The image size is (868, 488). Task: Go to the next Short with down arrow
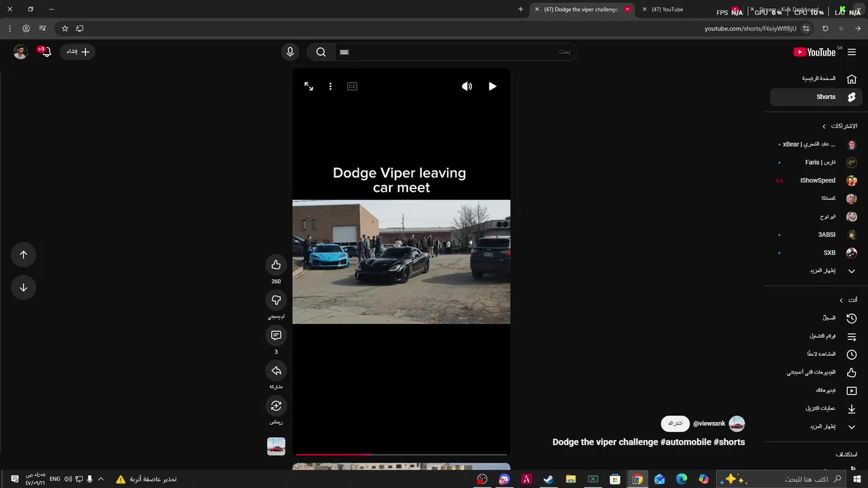coord(23,287)
